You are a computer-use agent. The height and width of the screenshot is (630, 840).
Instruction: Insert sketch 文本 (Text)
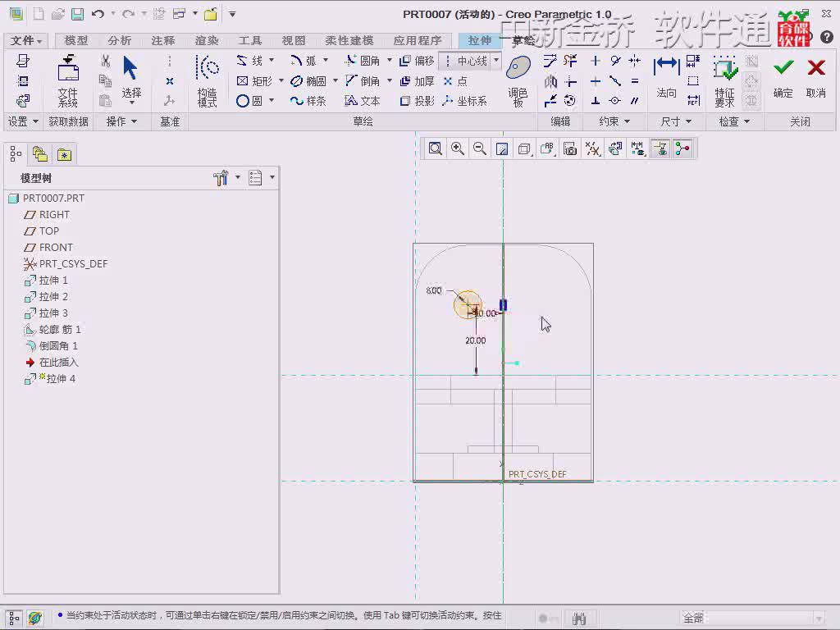[x=362, y=101]
